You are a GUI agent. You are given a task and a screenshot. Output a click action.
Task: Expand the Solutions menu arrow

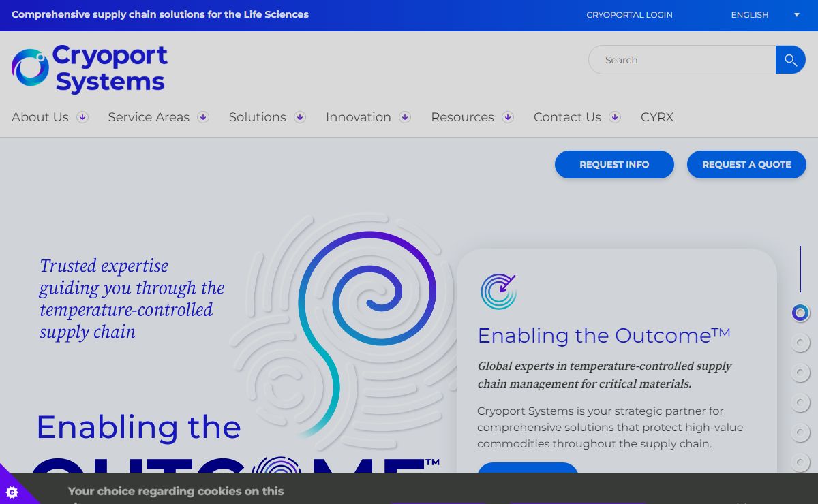click(x=300, y=117)
